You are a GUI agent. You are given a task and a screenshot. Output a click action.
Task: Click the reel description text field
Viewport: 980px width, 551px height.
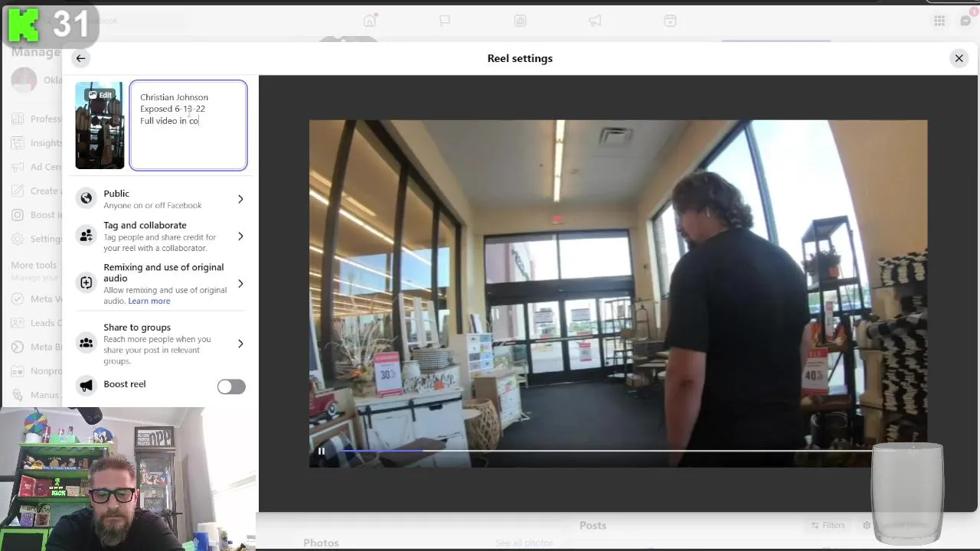[x=188, y=126]
